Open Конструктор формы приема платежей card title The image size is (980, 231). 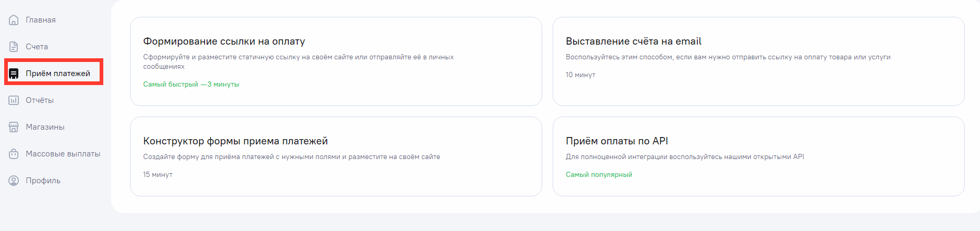pyautogui.click(x=235, y=141)
